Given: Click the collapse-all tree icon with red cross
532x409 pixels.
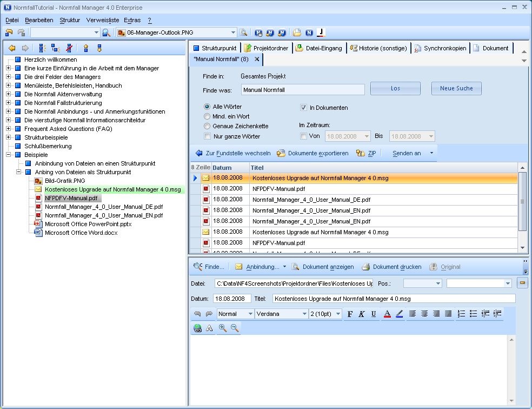Looking at the screenshot, I should (x=69, y=48).
